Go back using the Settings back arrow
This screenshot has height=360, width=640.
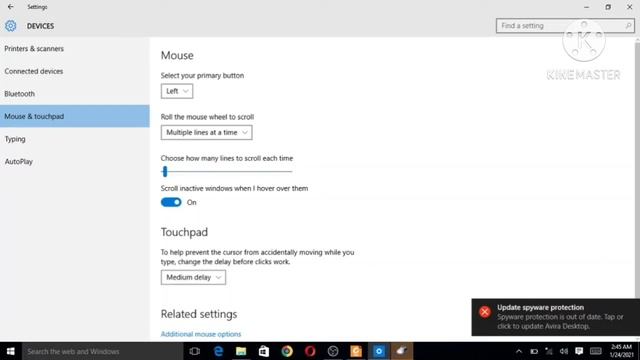[x=11, y=7]
